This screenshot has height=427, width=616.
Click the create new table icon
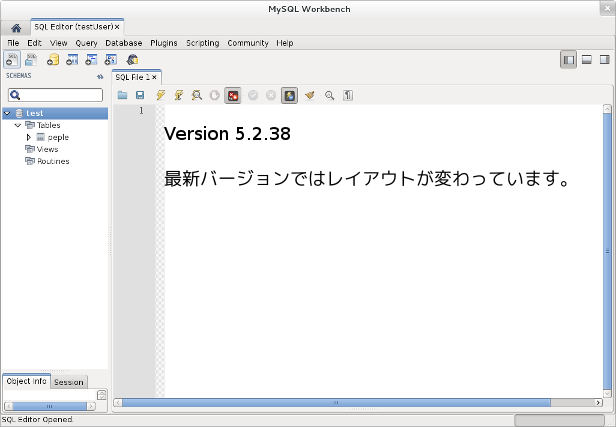pos(72,60)
